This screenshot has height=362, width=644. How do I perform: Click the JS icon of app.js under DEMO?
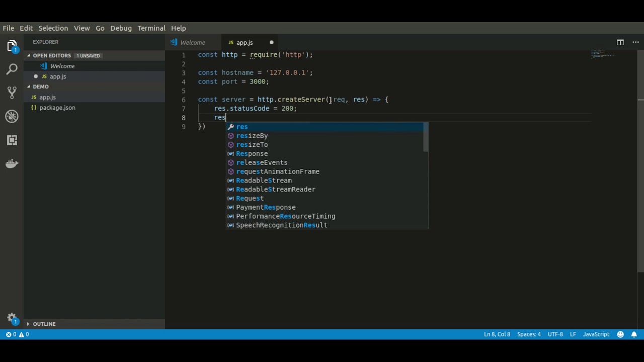(34, 98)
